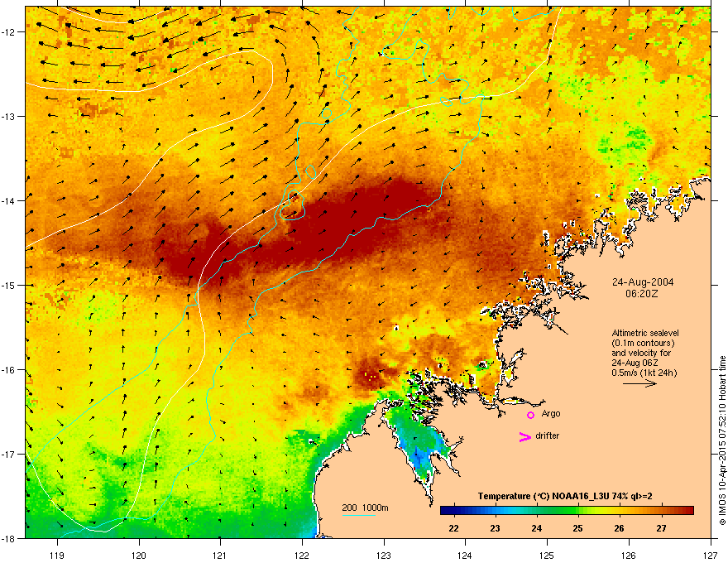Click the 'drifter' legend label
Screen dimensions: 728x563
(x=548, y=435)
